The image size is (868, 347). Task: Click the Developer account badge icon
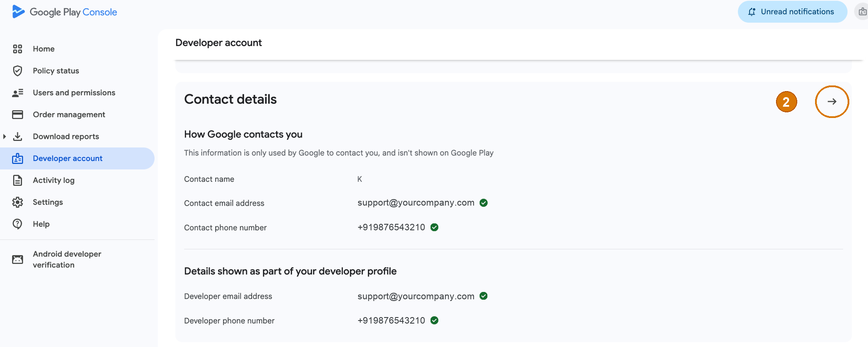(17, 158)
